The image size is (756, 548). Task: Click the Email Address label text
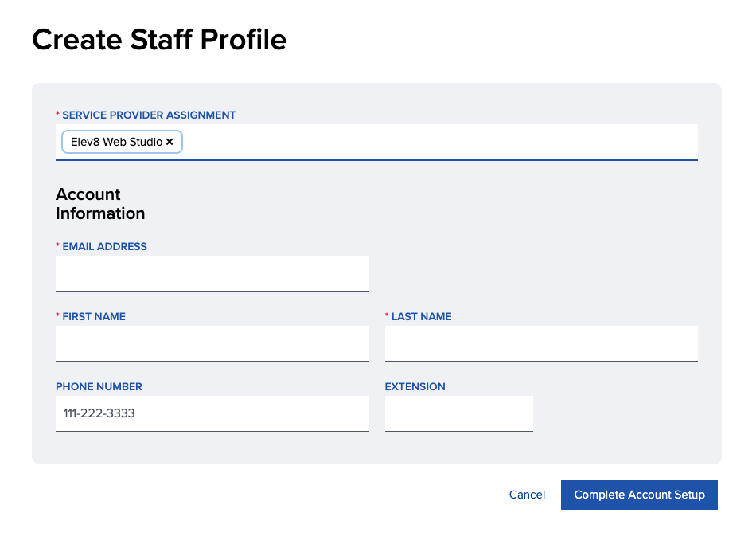click(104, 246)
